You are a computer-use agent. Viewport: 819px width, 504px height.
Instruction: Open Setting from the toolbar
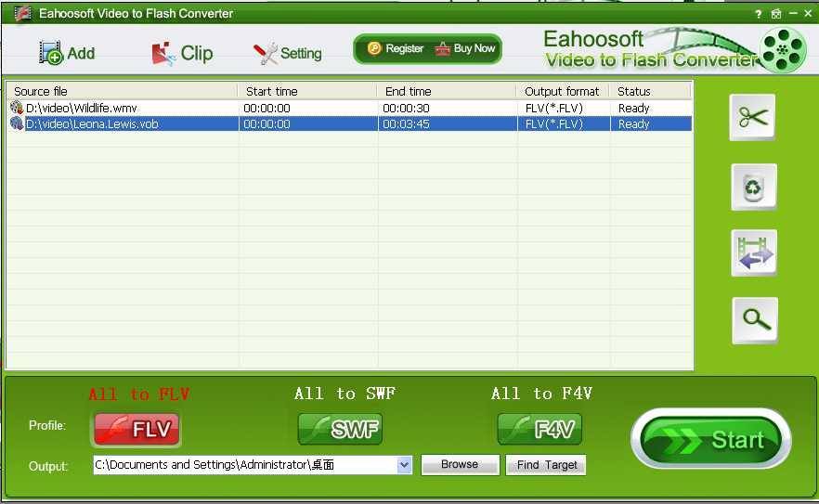[288, 53]
